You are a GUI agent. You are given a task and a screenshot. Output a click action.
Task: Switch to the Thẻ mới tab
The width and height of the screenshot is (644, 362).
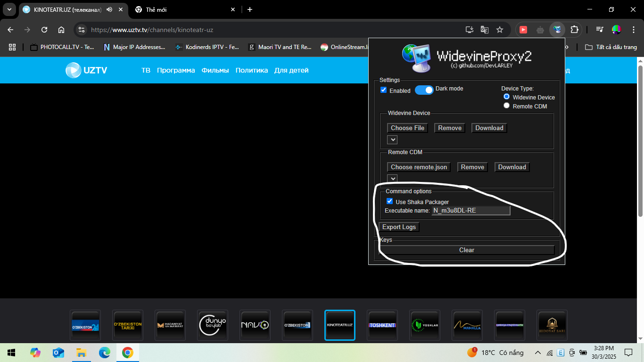(184, 9)
